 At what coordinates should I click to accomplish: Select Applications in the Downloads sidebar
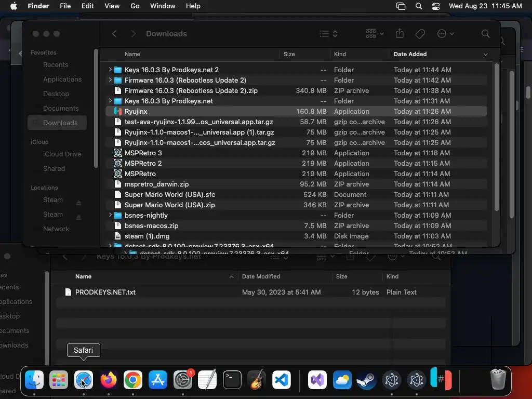(x=62, y=79)
